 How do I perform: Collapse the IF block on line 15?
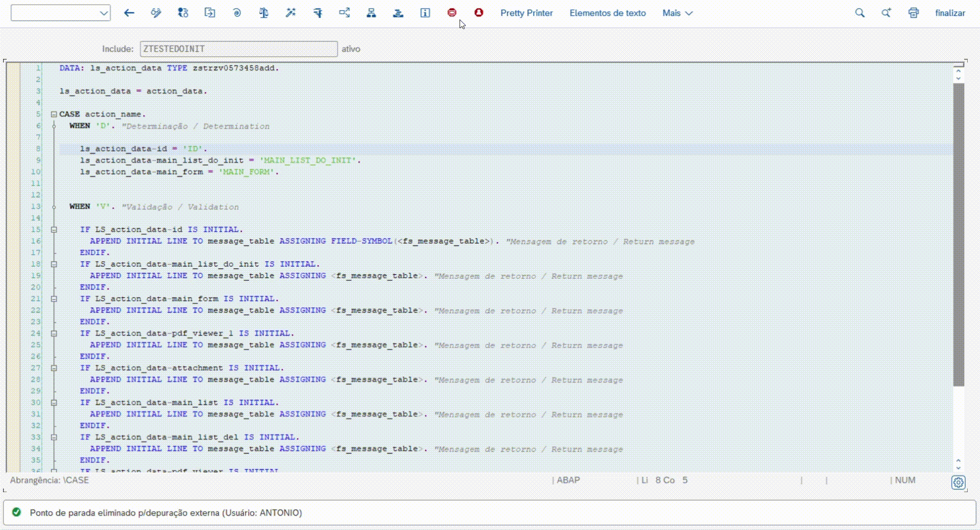click(x=54, y=230)
